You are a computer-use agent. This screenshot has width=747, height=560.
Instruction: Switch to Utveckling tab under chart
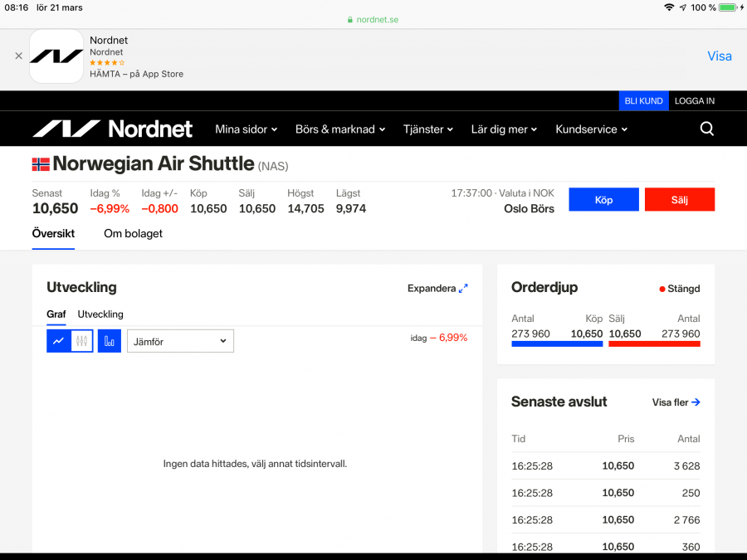[100, 314]
